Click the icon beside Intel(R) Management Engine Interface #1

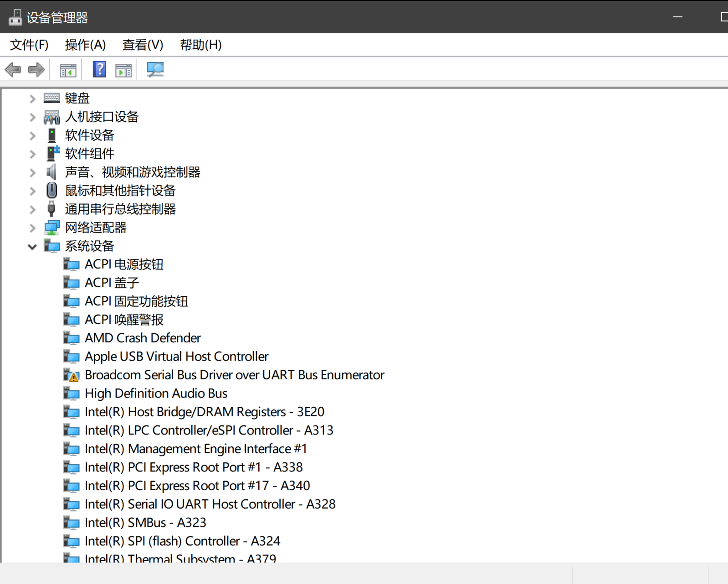click(71, 449)
